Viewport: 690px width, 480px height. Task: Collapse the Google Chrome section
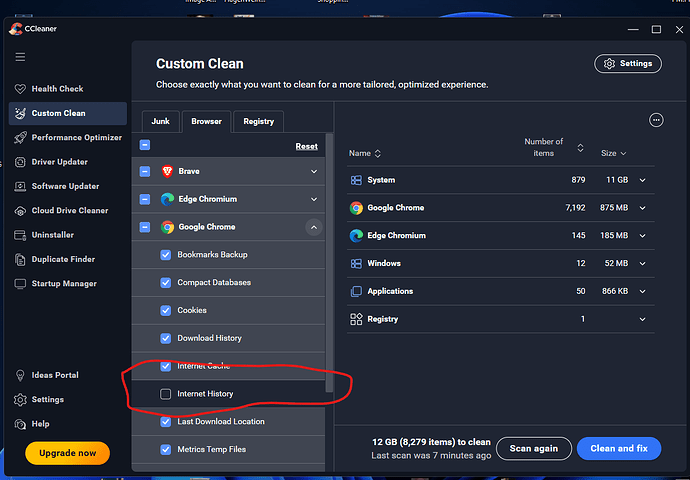[314, 228]
